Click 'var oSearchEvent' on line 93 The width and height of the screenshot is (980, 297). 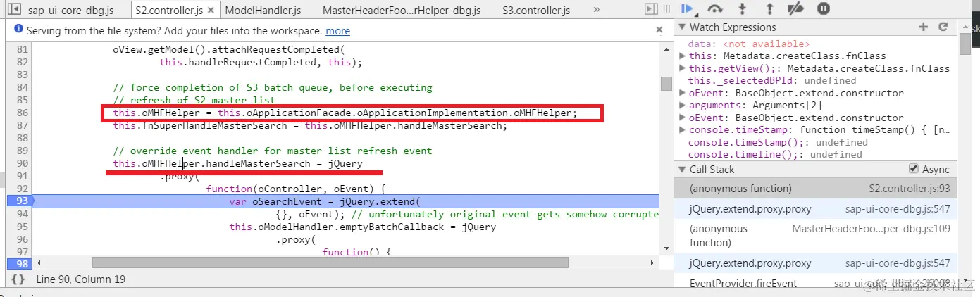coord(275,201)
